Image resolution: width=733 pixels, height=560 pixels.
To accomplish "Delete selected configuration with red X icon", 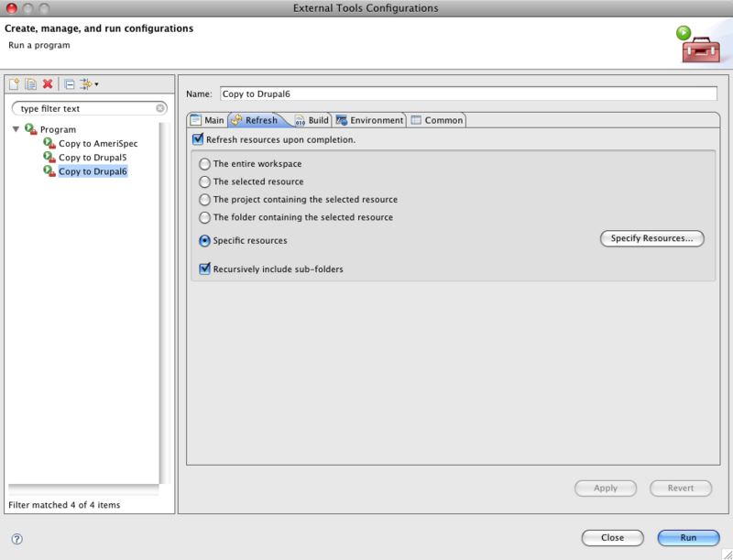I will 48,84.
